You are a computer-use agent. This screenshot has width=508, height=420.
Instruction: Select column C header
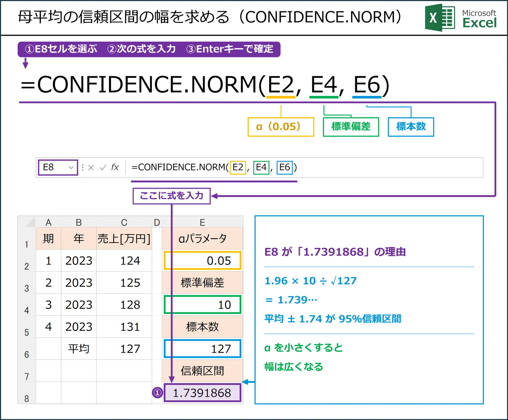click(x=124, y=222)
